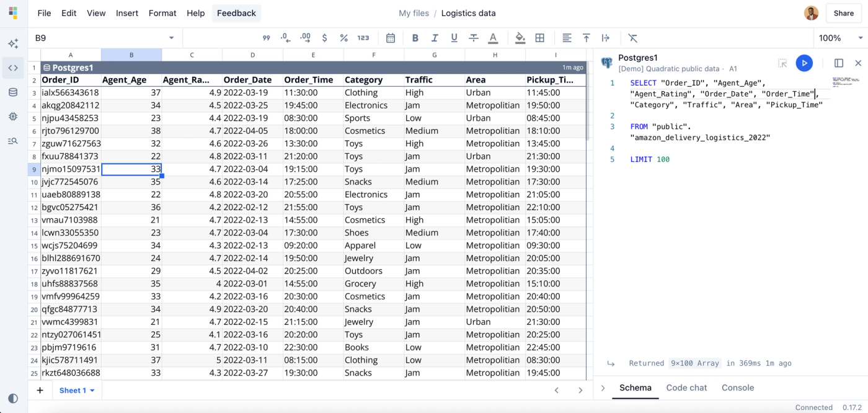Viewport: 868px width, 413px height.
Task: Toggle strikethrough formatting
Action: click(x=474, y=38)
